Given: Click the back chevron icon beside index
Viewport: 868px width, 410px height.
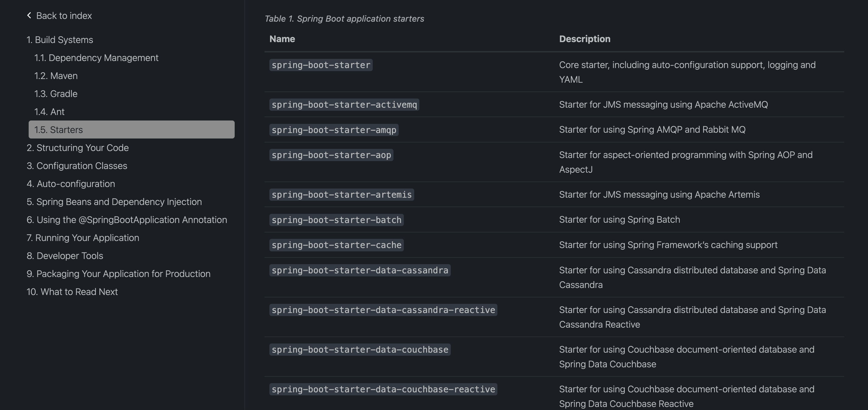Looking at the screenshot, I should tap(29, 15).
